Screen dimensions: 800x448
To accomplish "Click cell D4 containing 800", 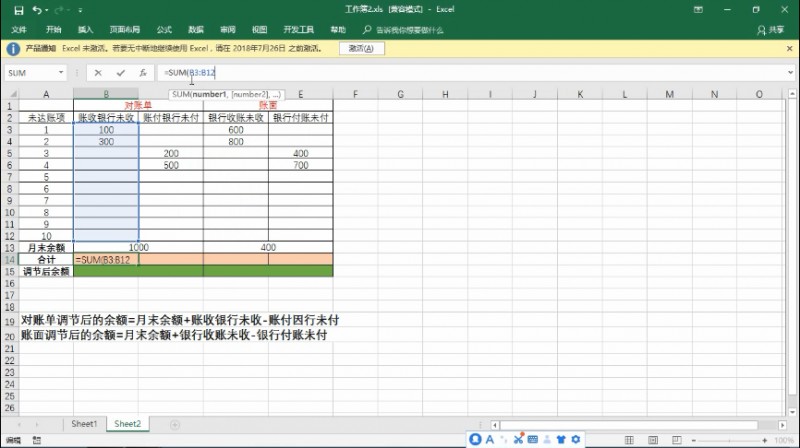I will [236, 141].
